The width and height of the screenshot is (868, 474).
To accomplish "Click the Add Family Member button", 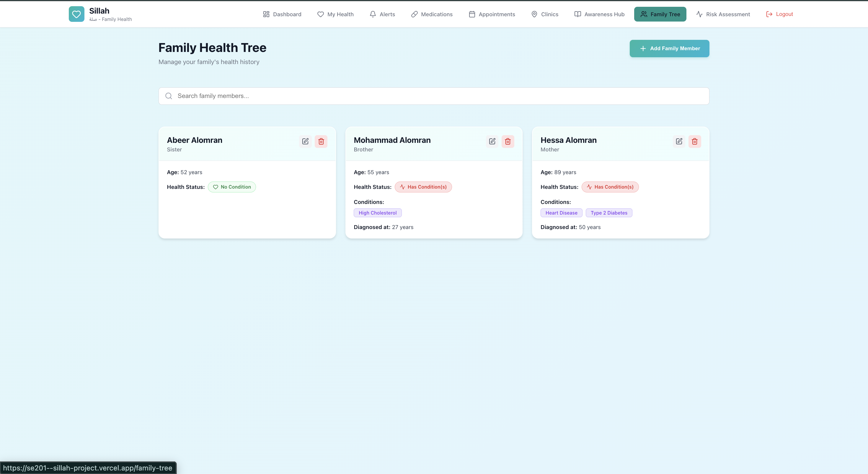I will click(x=669, y=48).
